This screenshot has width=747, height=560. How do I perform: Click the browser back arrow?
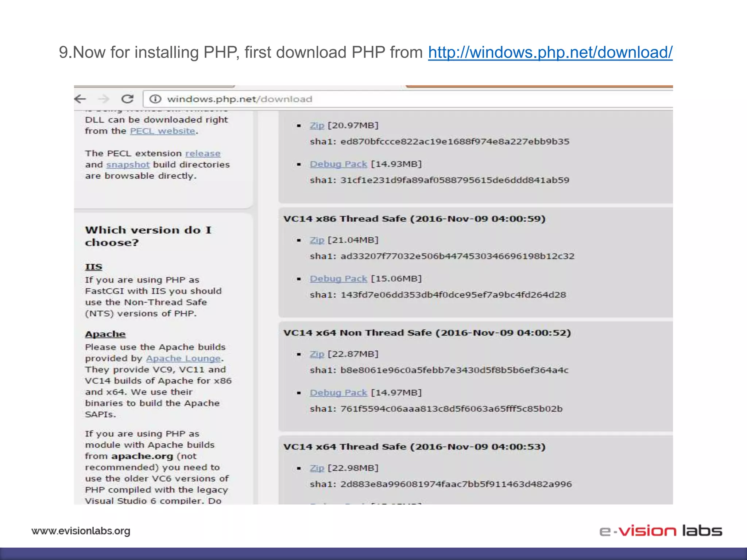click(x=80, y=99)
